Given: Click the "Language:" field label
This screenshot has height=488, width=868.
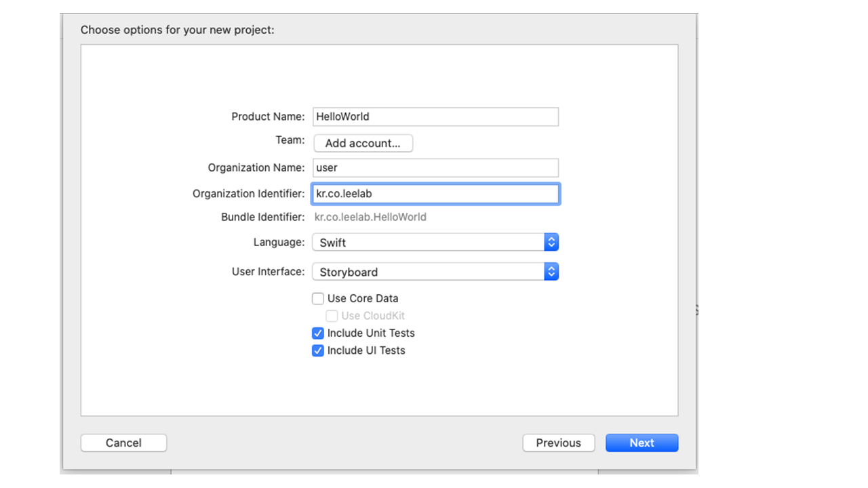Looking at the screenshot, I should 279,243.
